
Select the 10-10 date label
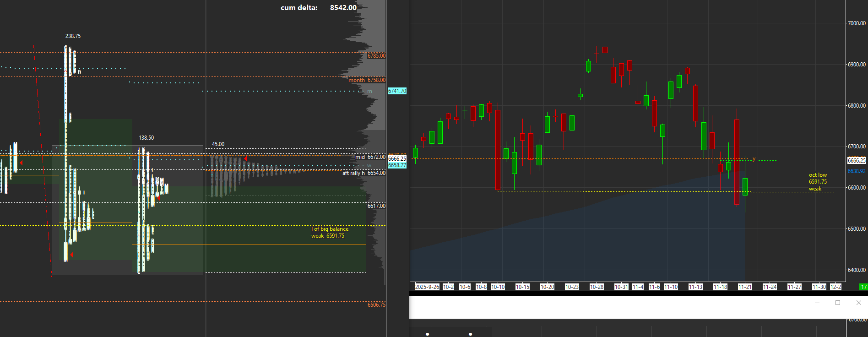pyautogui.click(x=498, y=287)
